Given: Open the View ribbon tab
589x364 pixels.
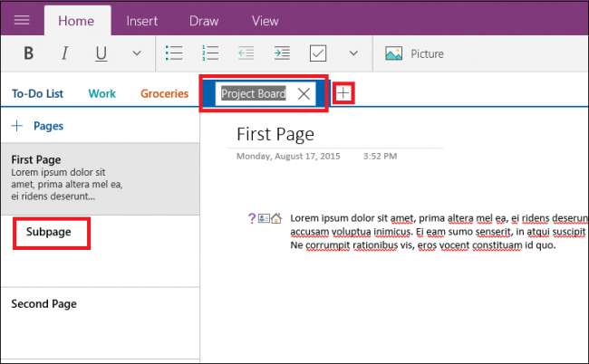Looking at the screenshot, I should pos(265,21).
